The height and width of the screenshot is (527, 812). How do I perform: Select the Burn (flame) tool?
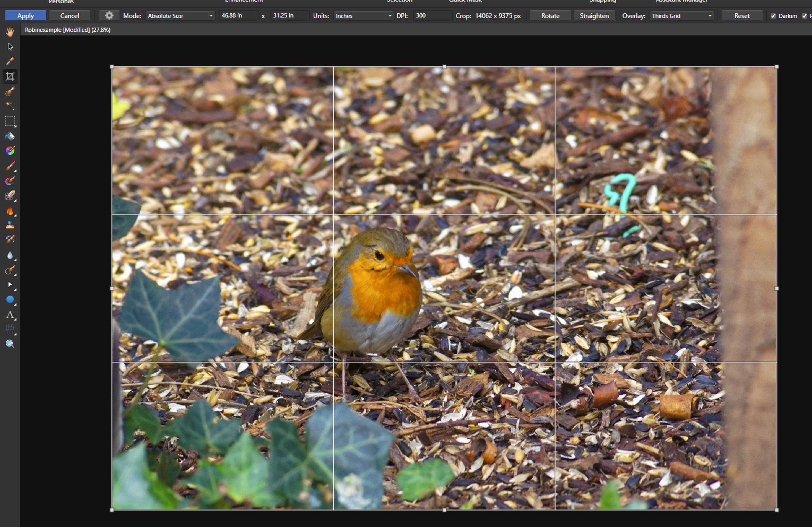(x=10, y=211)
